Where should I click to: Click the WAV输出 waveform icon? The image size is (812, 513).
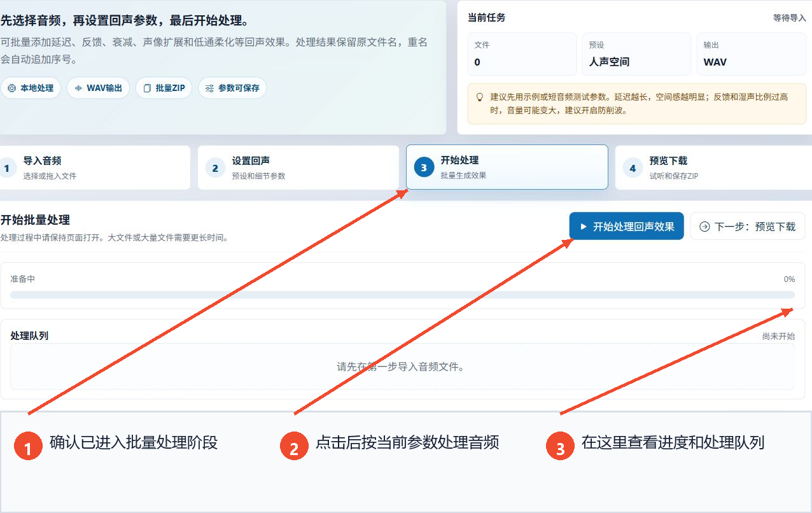[78, 88]
